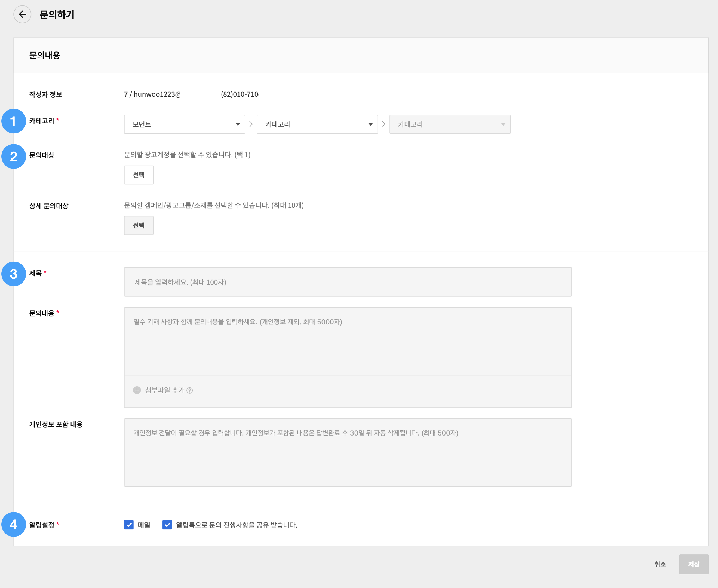Click the help question mark icon
718x588 pixels.
click(x=190, y=391)
